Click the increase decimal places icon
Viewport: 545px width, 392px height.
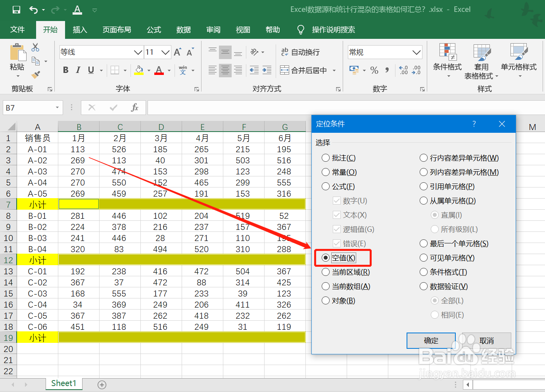click(x=403, y=70)
